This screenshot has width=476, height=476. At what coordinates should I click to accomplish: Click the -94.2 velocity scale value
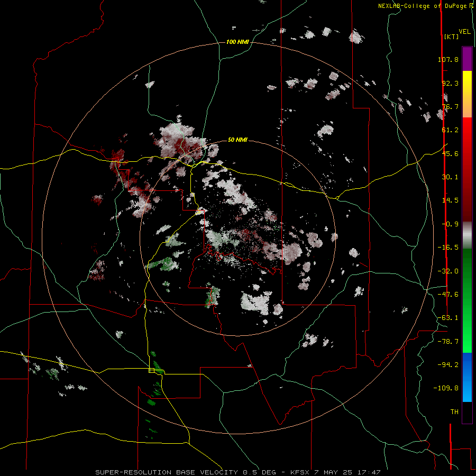[x=448, y=364]
